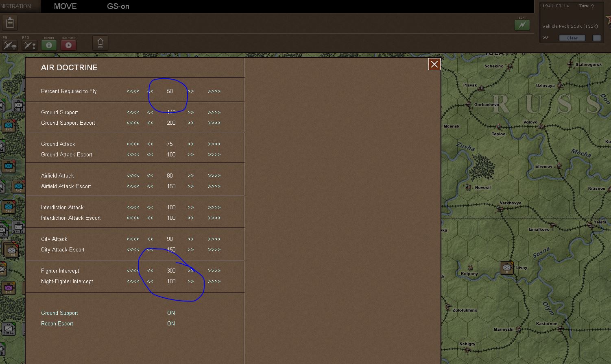Click the date 1941-08-14 in the info box

(555, 6)
